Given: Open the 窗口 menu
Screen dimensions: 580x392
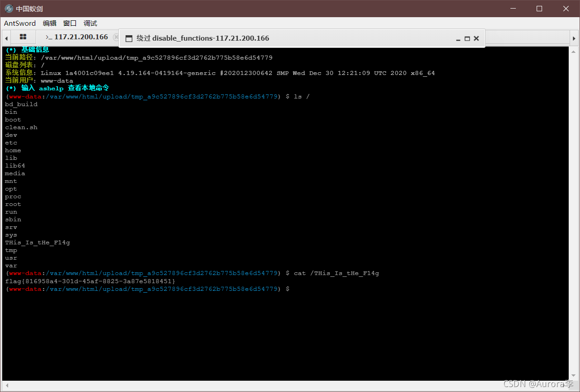Looking at the screenshot, I should pos(70,23).
